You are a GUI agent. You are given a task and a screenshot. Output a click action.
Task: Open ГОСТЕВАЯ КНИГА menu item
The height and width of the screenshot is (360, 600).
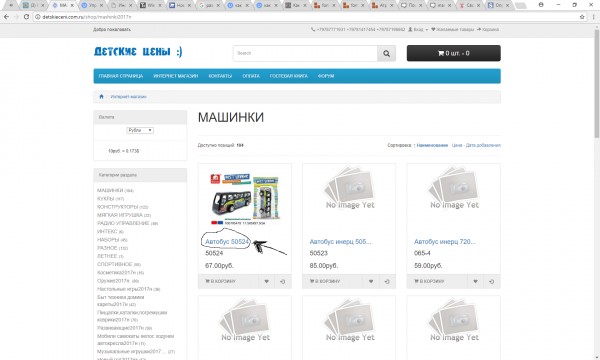point(289,76)
